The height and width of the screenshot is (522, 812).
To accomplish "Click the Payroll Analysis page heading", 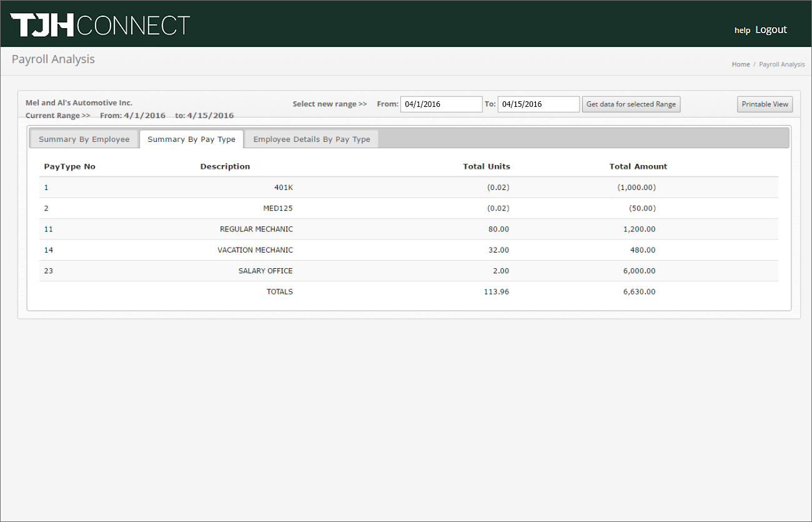I will pos(53,59).
